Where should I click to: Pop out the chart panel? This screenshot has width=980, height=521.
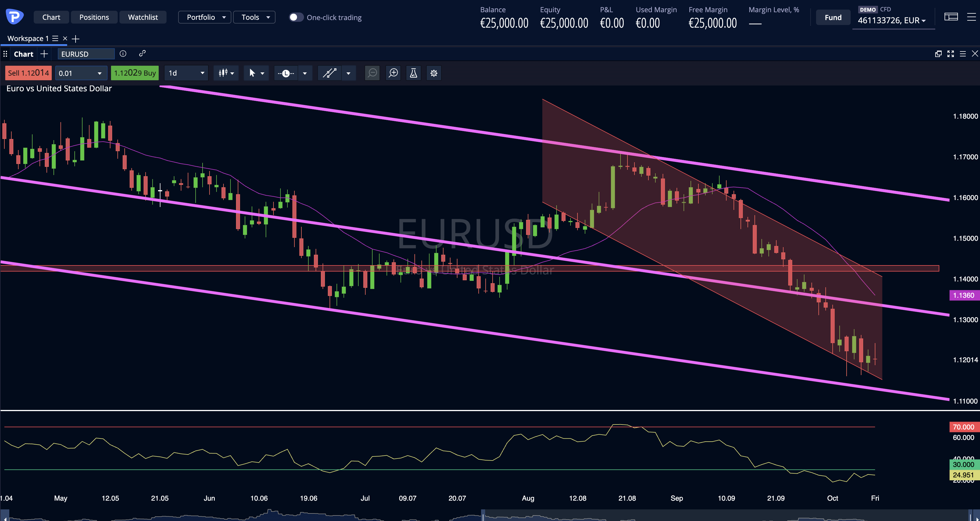click(938, 54)
